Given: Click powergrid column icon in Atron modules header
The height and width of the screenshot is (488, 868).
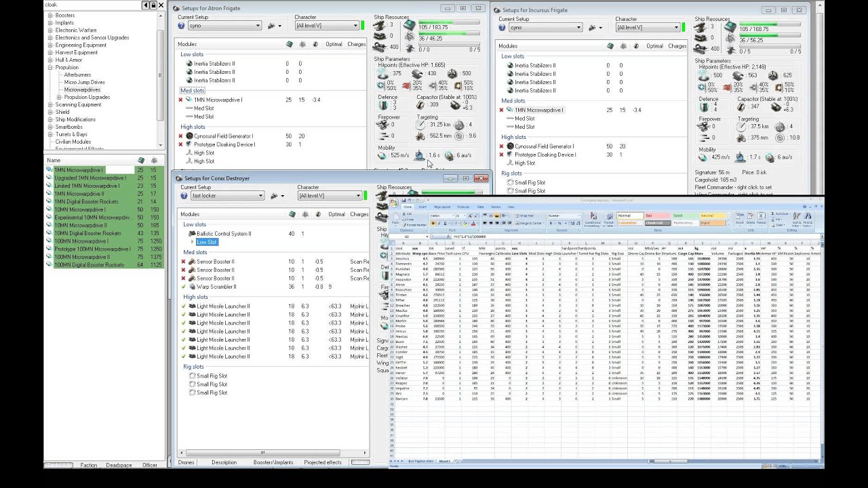Looking at the screenshot, I should click(x=302, y=44).
